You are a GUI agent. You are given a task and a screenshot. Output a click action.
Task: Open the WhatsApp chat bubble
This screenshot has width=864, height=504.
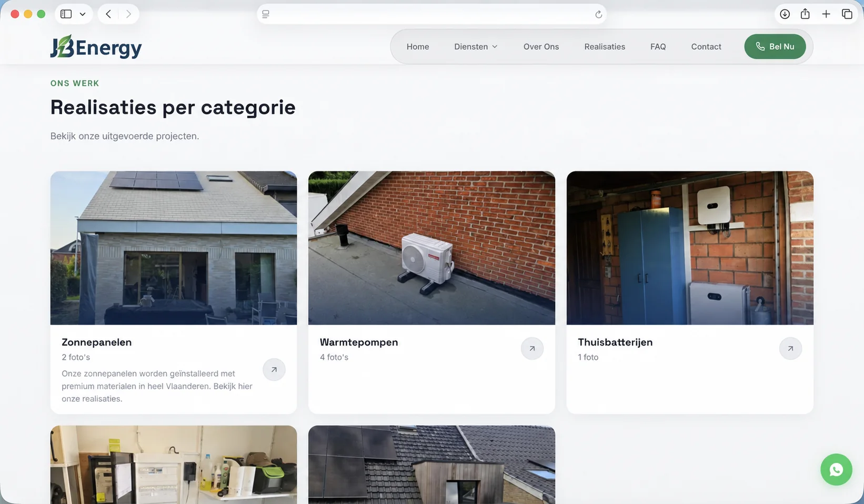tap(836, 470)
